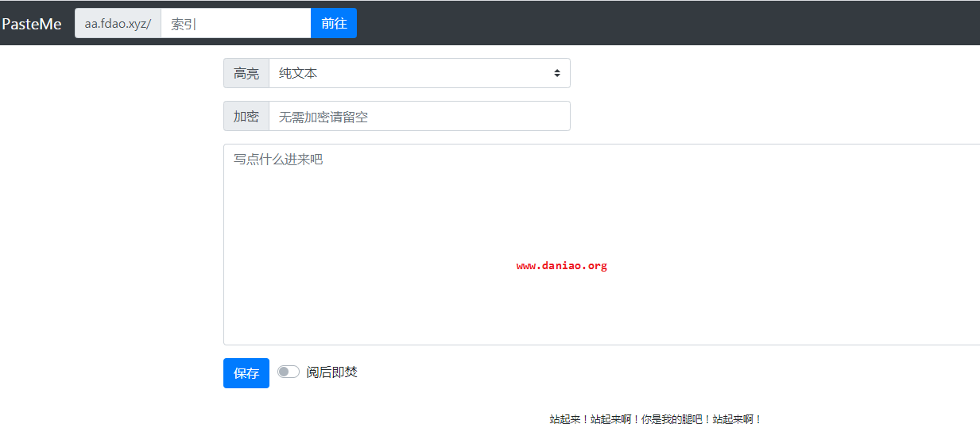Open the PasteMe home brand link
The image size is (980, 424).
[x=31, y=24]
